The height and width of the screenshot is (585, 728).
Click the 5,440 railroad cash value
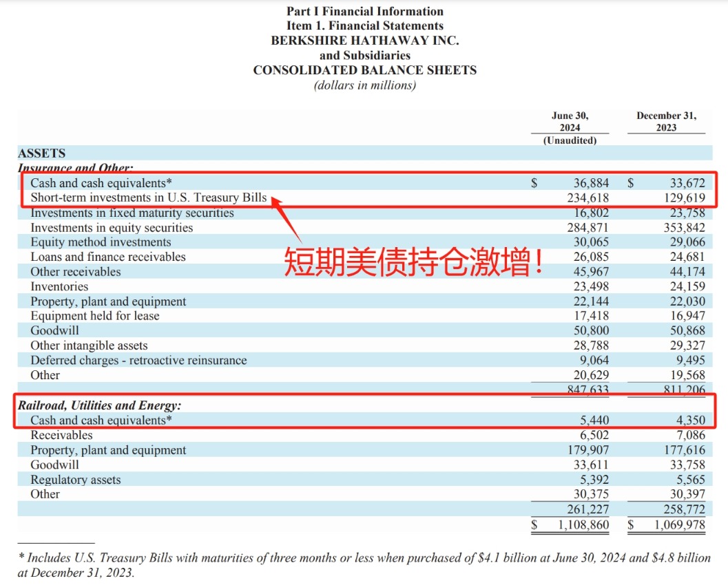[x=594, y=421]
